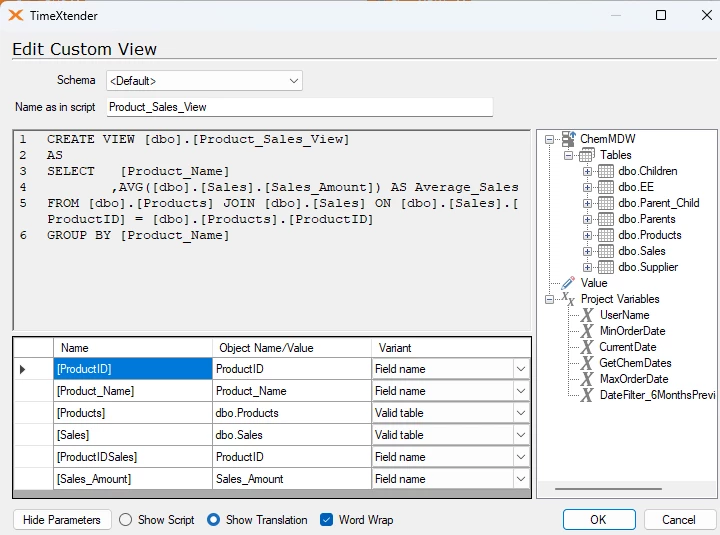Expand the dbo.Products node

tap(587, 235)
